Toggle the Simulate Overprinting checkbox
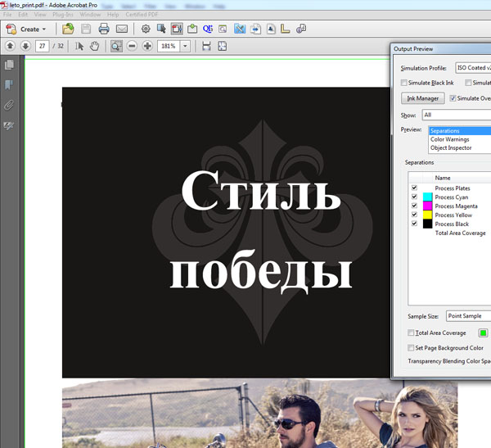Viewport: 491px width, 448px height. pos(453,98)
